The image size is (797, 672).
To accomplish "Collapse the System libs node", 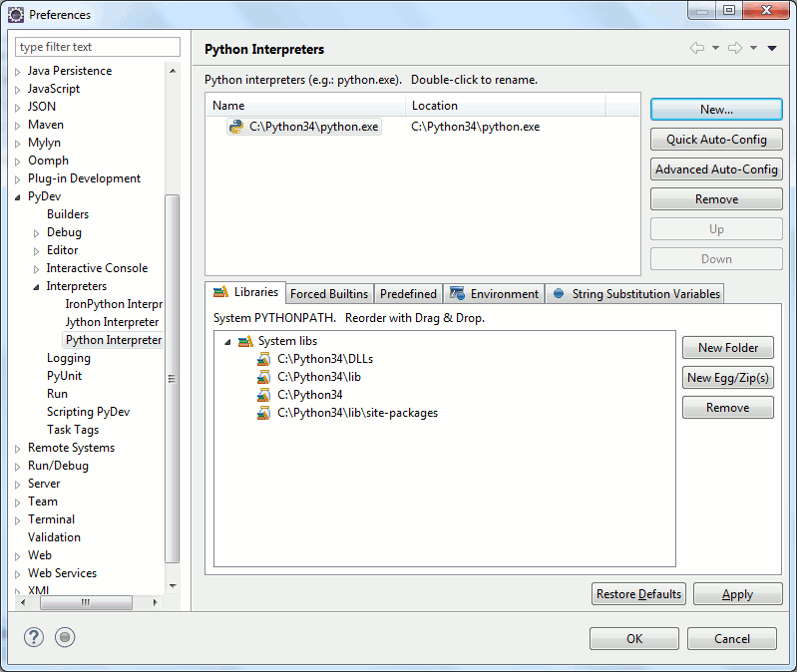I will pyautogui.click(x=227, y=342).
